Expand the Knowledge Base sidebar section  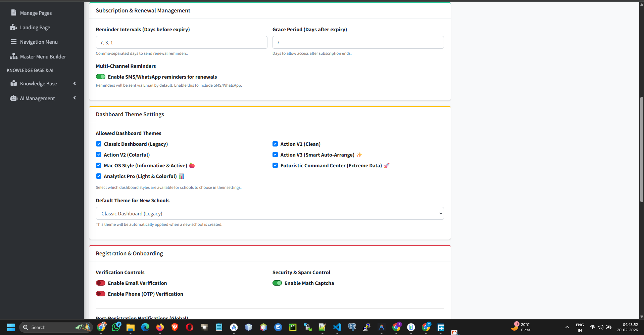coord(74,83)
